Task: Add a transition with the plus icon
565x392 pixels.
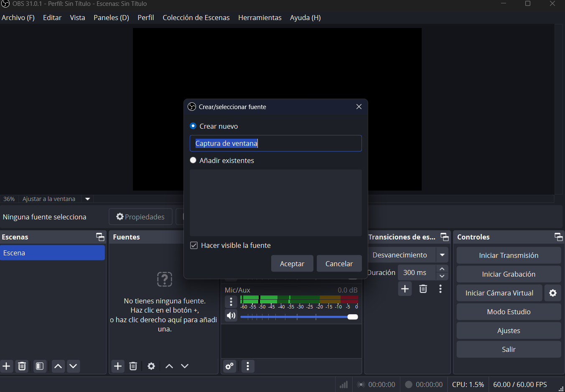Action: (405, 289)
